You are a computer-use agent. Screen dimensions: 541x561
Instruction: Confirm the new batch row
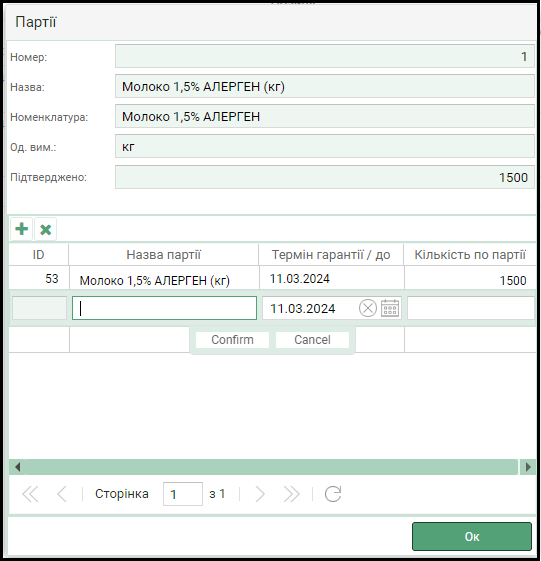point(232,340)
